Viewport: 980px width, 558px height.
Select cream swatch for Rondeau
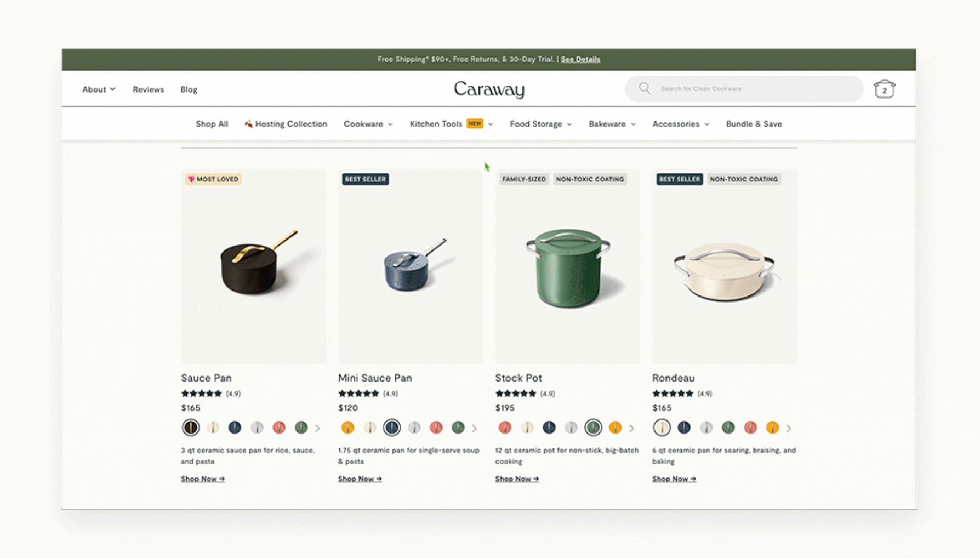(662, 427)
